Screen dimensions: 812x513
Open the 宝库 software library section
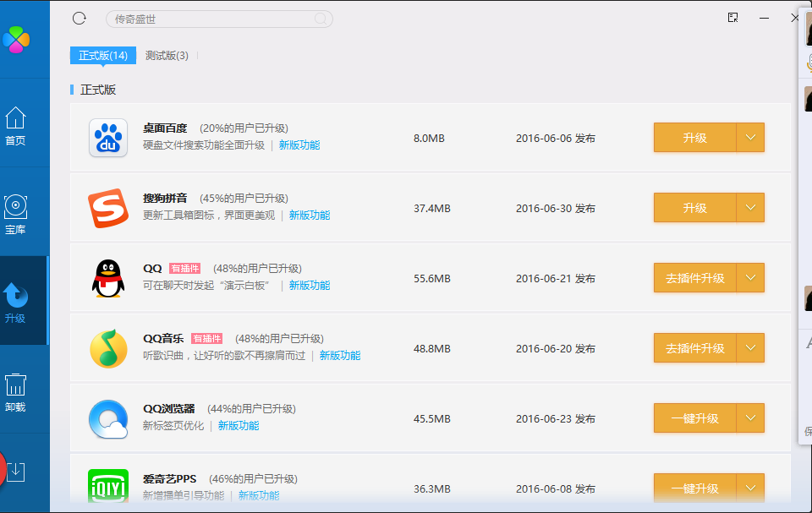[x=15, y=215]
